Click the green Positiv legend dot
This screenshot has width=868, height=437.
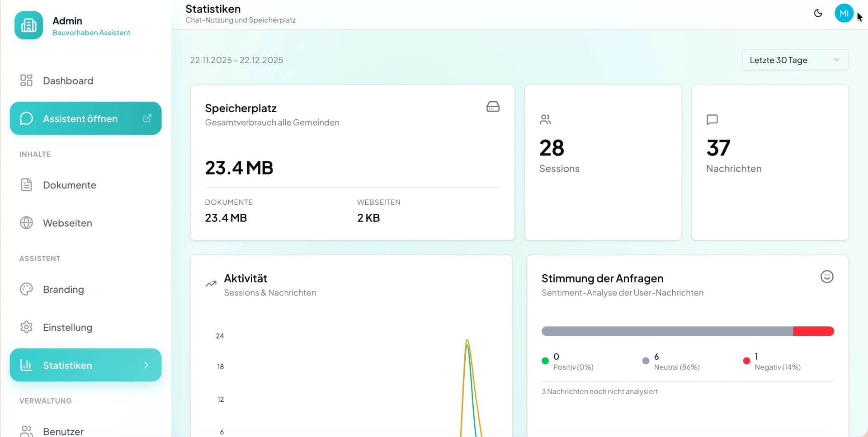tap(545, 361)
